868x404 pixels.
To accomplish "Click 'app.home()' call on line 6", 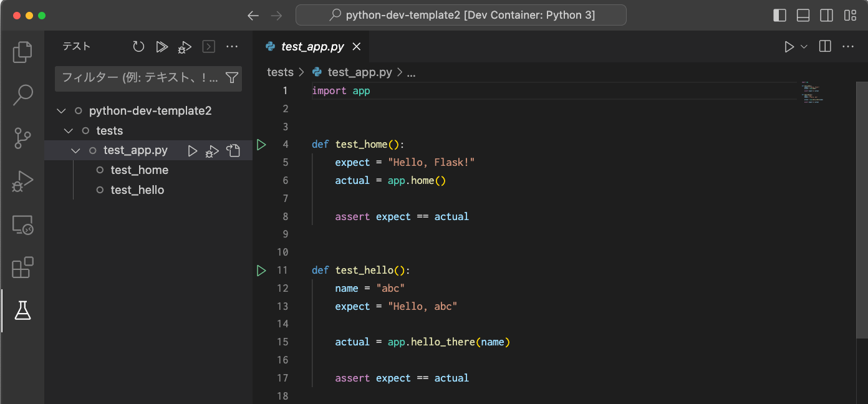I will pyautogui.click(x=417, y=181).
